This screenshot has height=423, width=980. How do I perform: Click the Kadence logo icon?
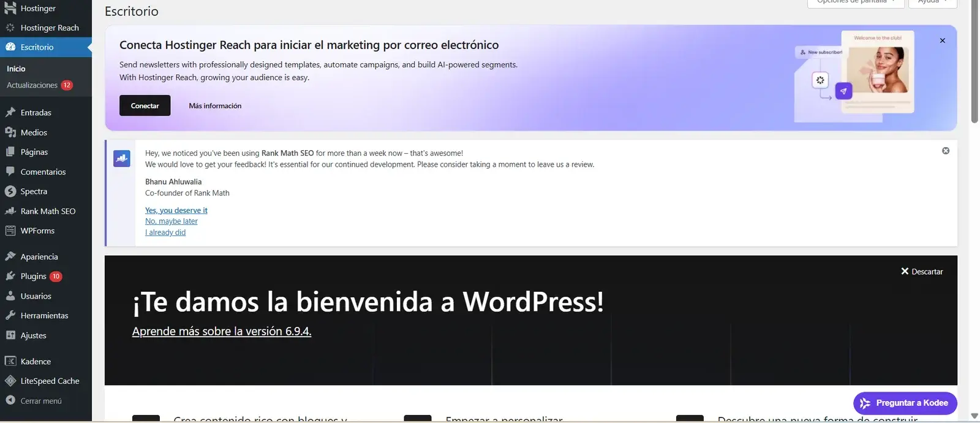[10, 361]
